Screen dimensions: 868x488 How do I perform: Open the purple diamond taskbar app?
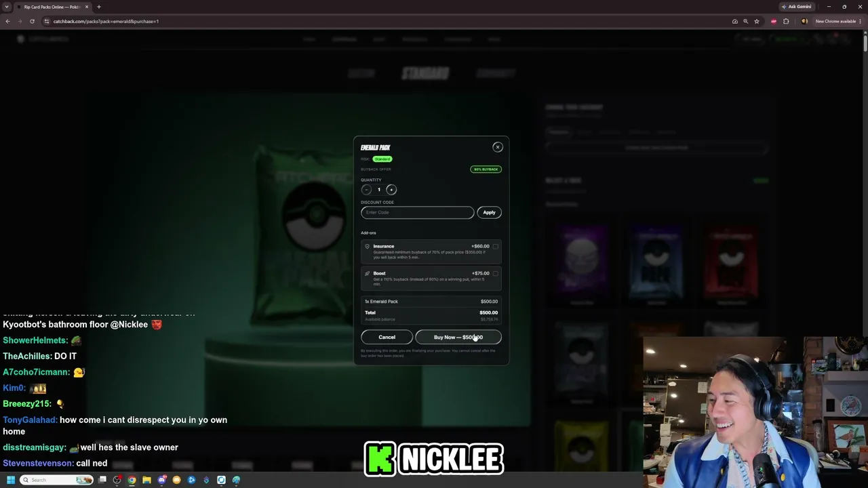(x=207, y=480)
